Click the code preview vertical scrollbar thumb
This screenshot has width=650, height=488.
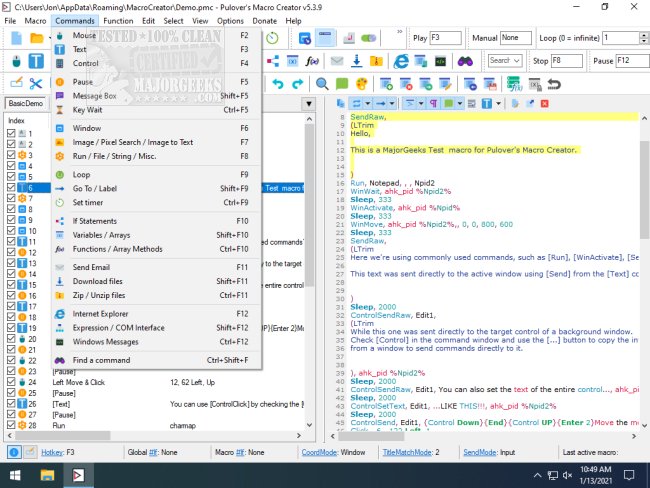point(644,190)
